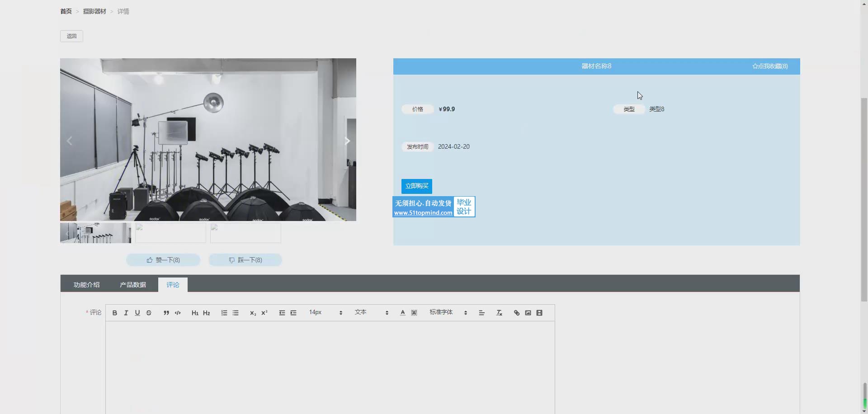Click the price value ¥99.9

(447, 109)
